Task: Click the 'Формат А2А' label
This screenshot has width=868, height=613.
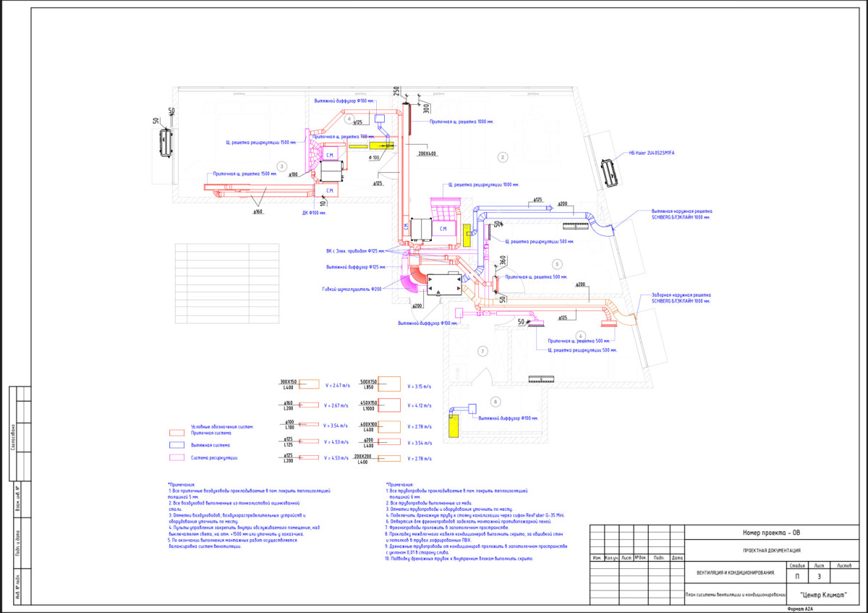Action: coord(800,609)
